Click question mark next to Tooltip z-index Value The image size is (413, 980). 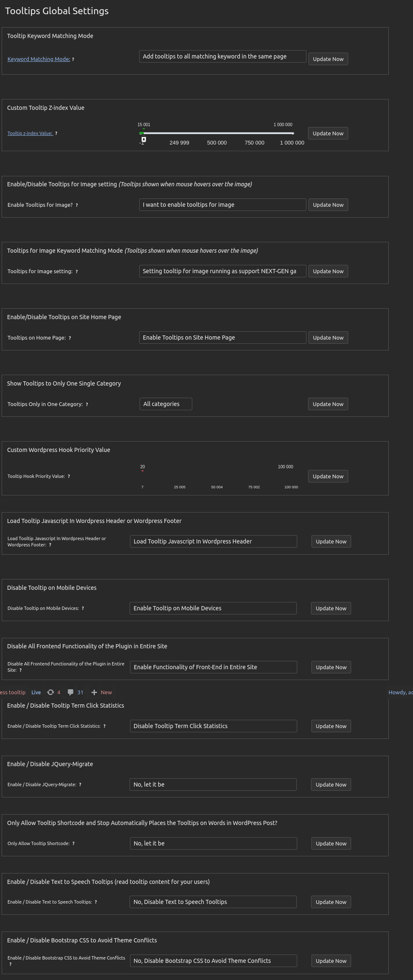(x=56, y=133)
